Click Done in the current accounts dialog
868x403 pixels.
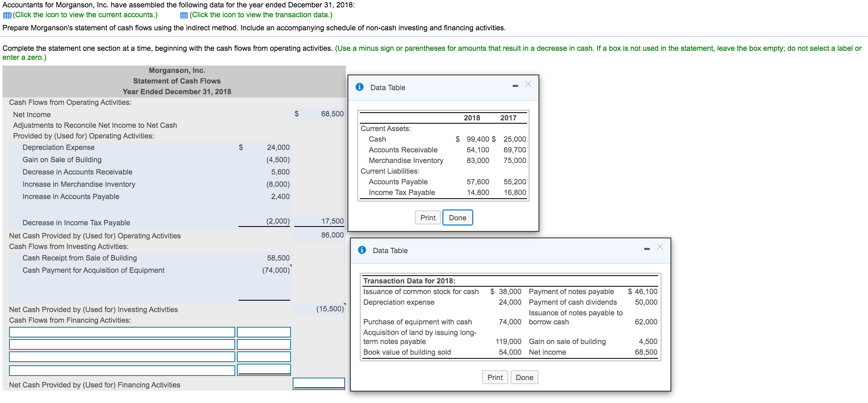(457, 217)
